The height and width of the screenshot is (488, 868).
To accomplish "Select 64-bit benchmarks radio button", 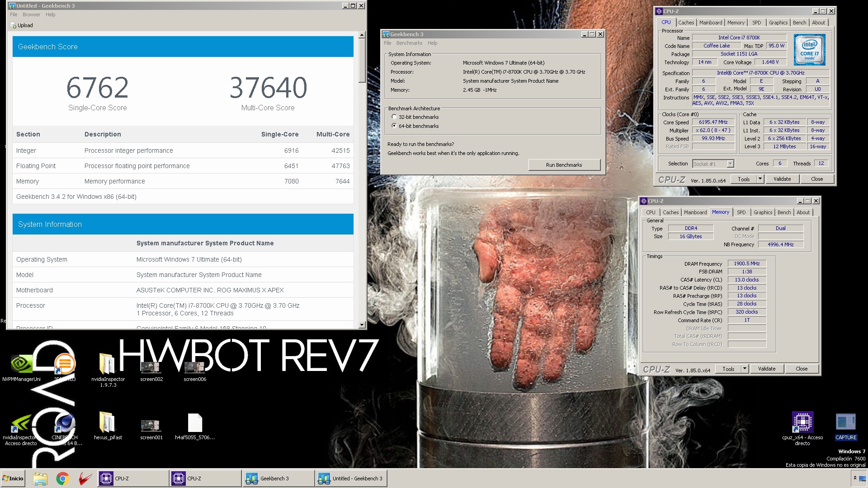I will coord(394,126).
